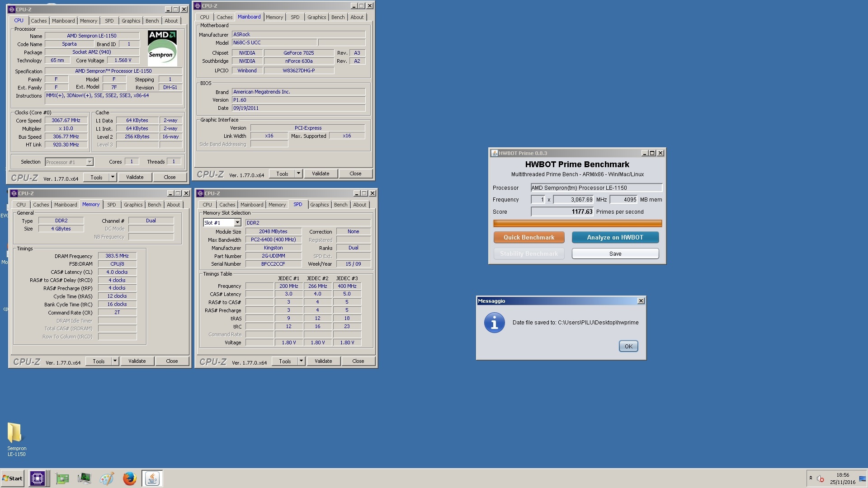Screen dimensions: 868x488
Task: Click the Score field showing 1177.63
Action: [x=562, y=211]
